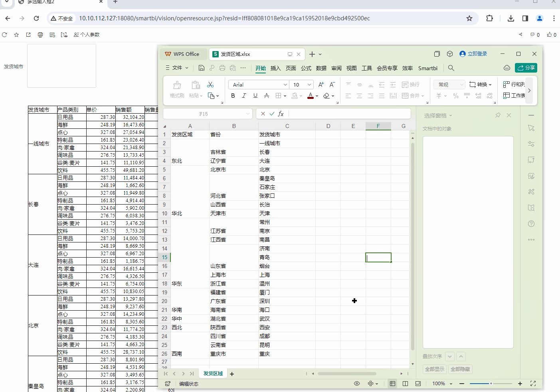Move the zoom slider handle
Viewport: 560px width, 392px height.
pos(491,384)
